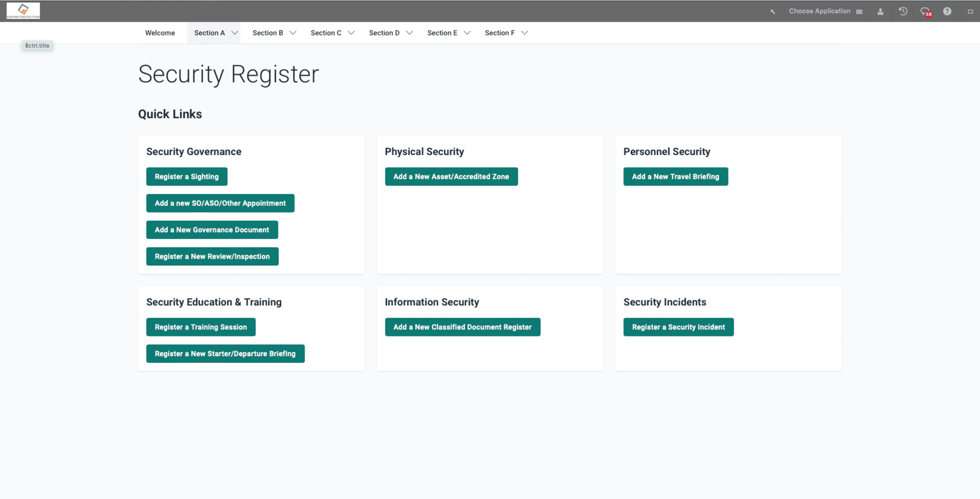Viewport: 980px width, 499px height.
Task: Open the Choose Application menu
Action: (x=826, y=11)
